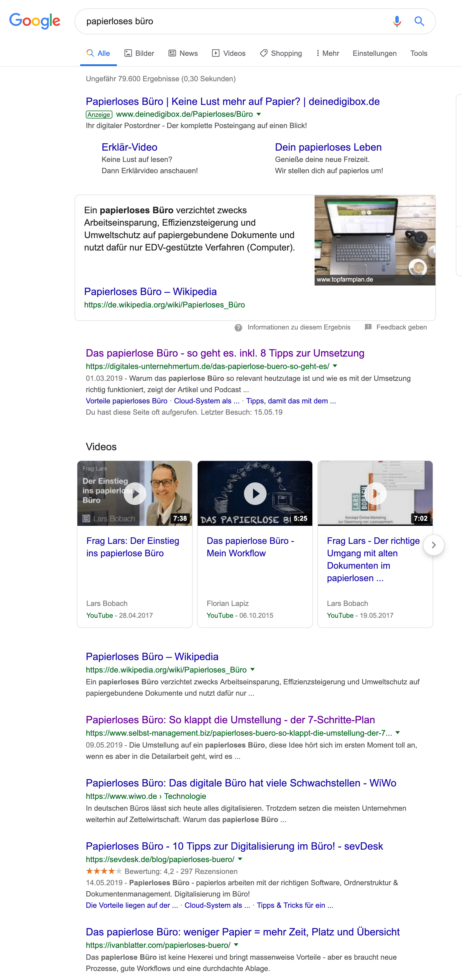Screen dimensions: 462x980
Task: Click the ad URL www.deinedigibox.de/Papierloses/Büro
Action: click(184, 114)
